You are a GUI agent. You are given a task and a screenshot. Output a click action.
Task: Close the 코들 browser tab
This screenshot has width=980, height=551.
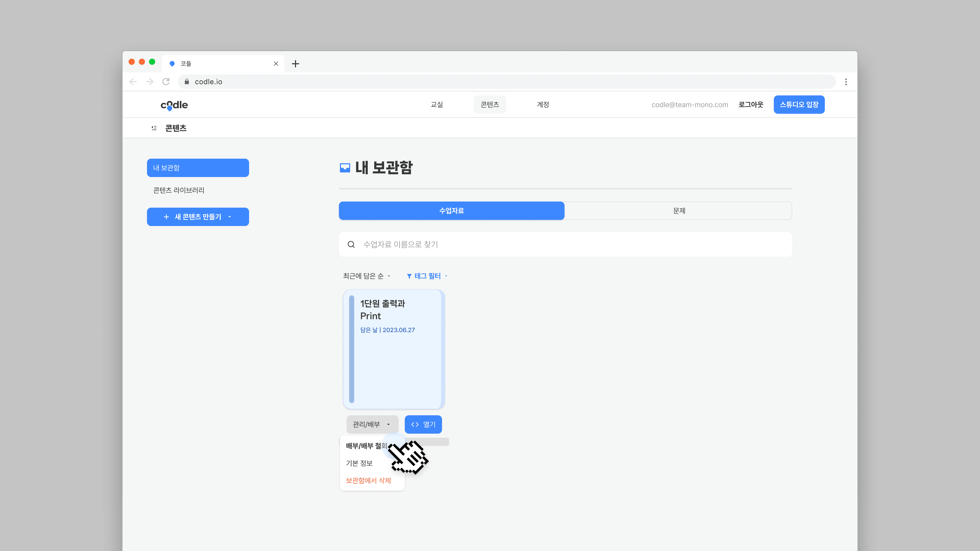pos(276,64)
